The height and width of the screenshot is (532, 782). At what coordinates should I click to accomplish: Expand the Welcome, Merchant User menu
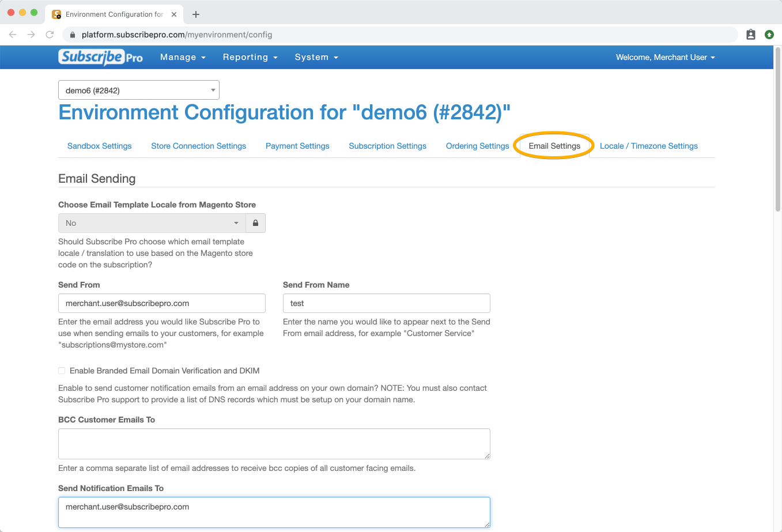click(x=665, y=57)
